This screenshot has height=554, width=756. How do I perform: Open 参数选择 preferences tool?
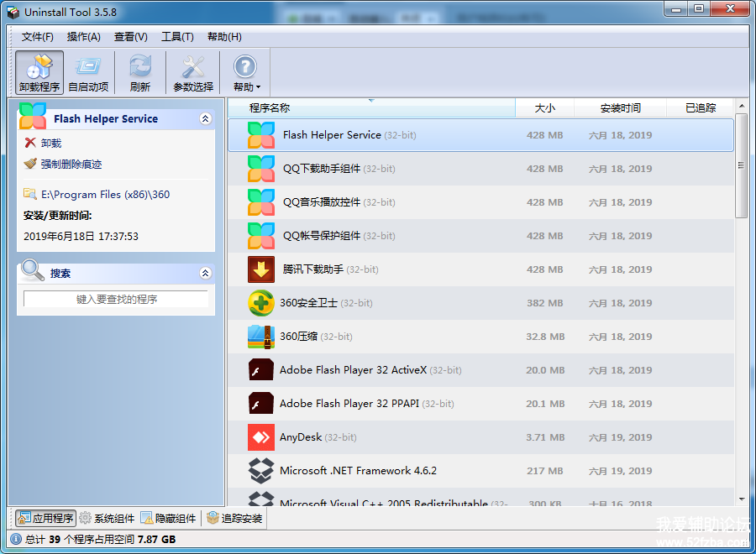[x=193, y=73]
